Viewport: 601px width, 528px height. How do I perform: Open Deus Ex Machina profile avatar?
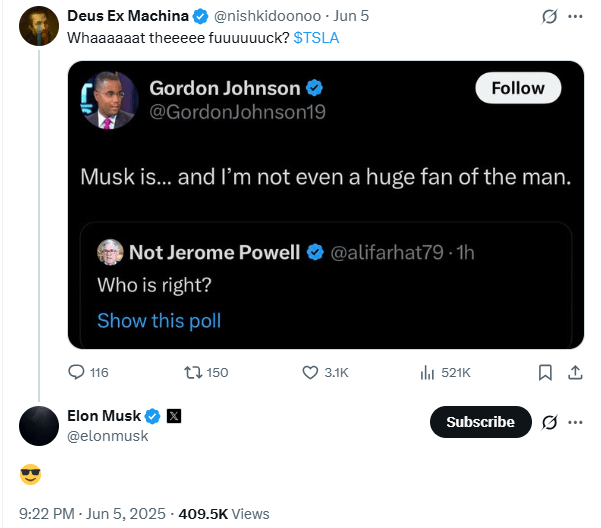[x=37, y=25]
